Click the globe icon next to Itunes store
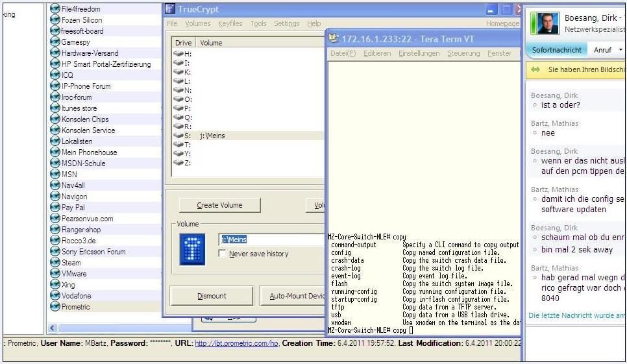 click(55, 108)
